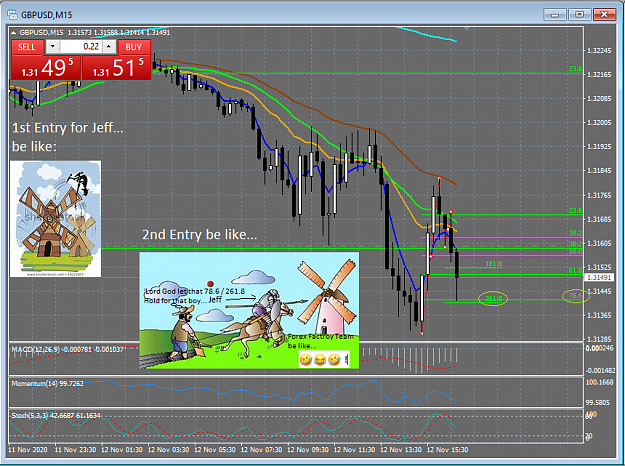Click the 12 Nov 09:30 time label
The height and width of the screenshot is (466, 625).
coord(308,450)
